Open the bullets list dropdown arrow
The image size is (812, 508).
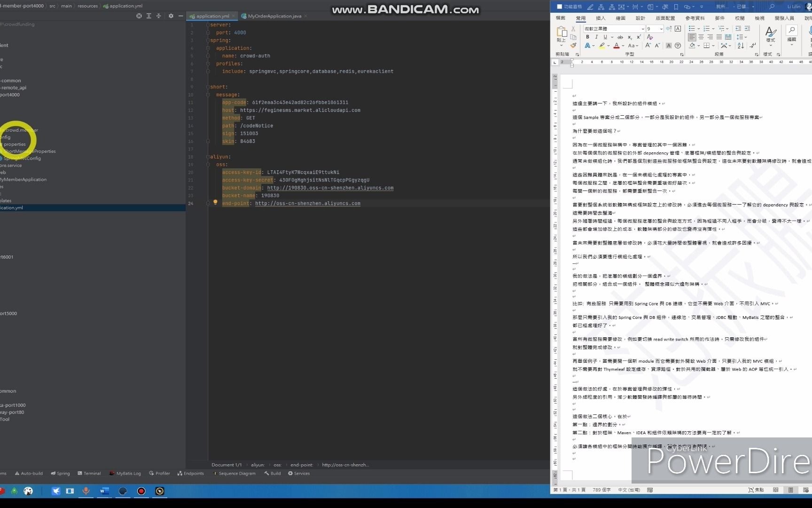click(x=699, y=29)
